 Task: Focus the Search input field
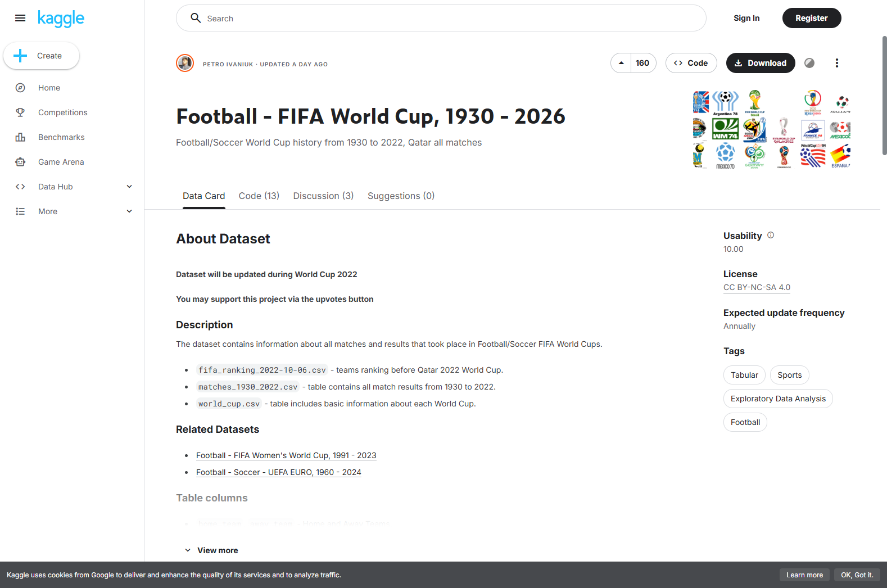[x=441, y=18]
